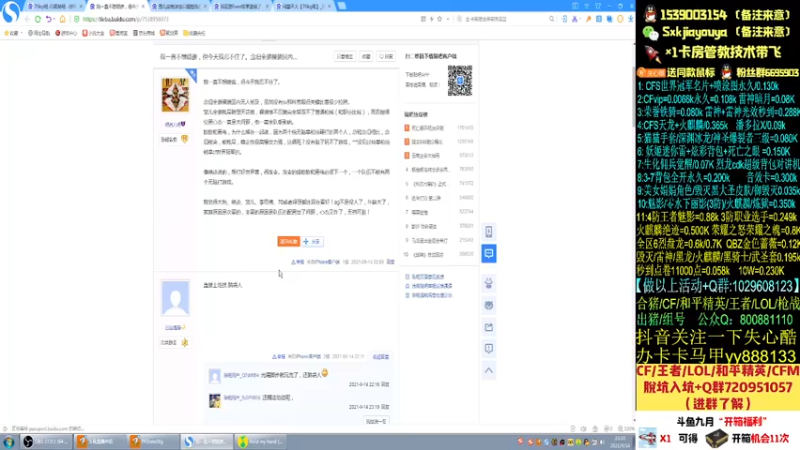Click the taskbar clock date
Image resolution: width=800 pixels, height=450 pixels.
[x=620, y=442]
